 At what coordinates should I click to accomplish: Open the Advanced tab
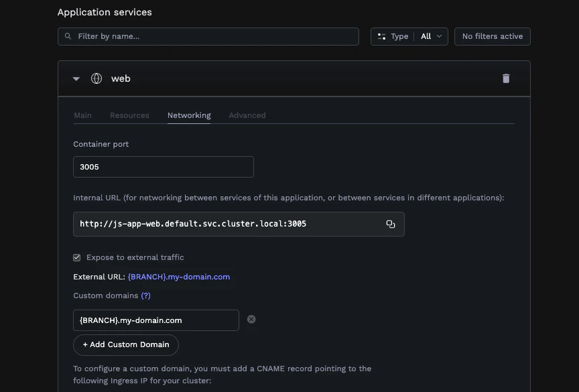[x=247, y=115]
